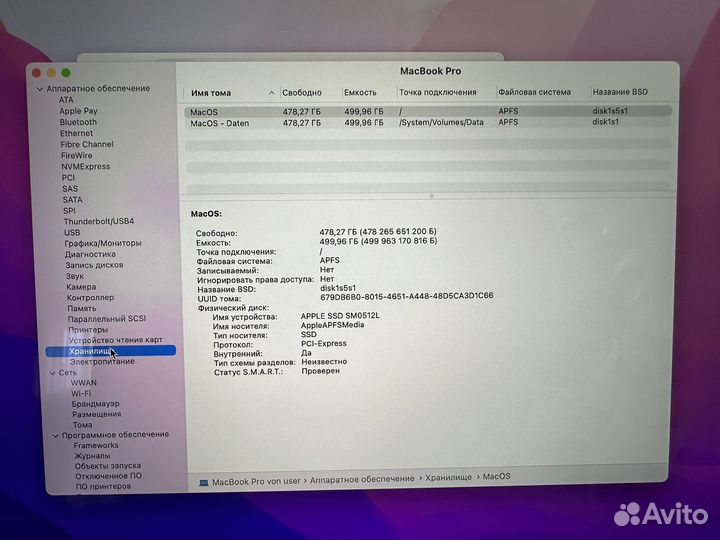The height and width of the screenshot is (540, 720).
Task: Select SPI in sidebar
Action: coord(69,211)
